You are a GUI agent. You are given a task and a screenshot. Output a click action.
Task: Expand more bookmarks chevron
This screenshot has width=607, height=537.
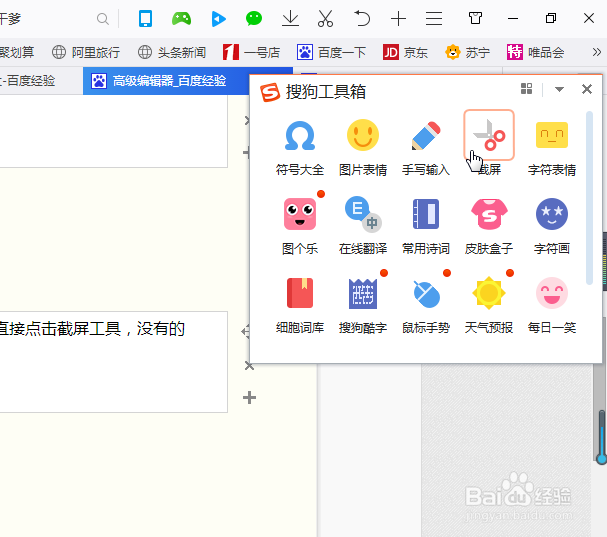click(597, 52)
